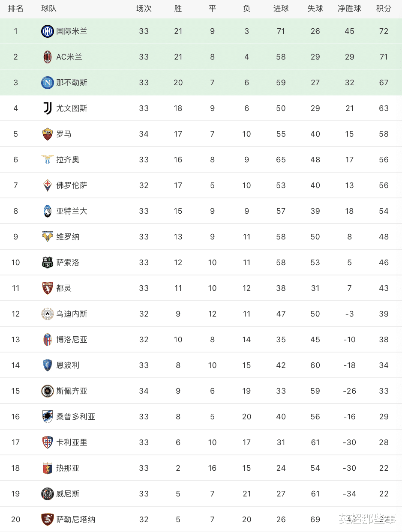The width and height of the screenshot is (402, 532).
Task: Click the Atalanta (亚特兰大) club icon
Action: [48, 211]
